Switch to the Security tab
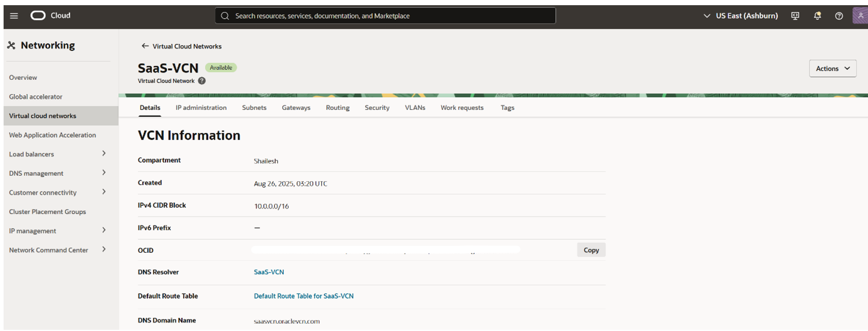The height and width of the screenshot is (331, 868). pos(377,108)
